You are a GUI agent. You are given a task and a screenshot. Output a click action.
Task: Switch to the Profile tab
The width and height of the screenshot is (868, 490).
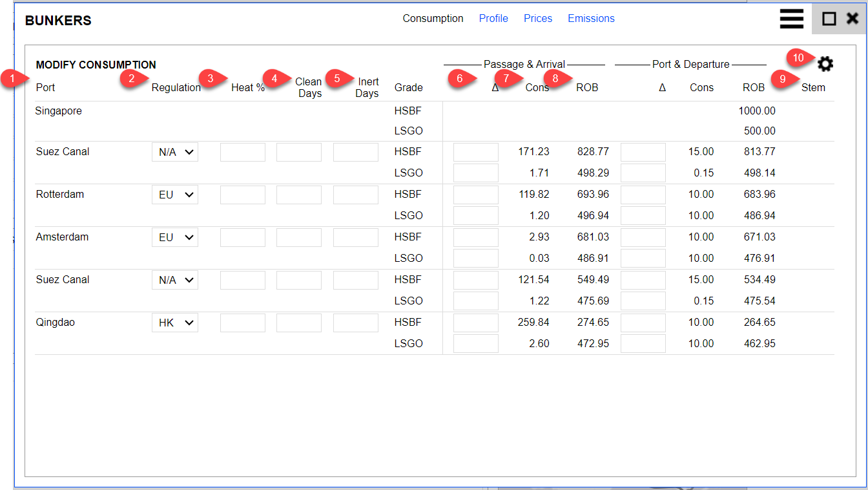pos(493,19)
